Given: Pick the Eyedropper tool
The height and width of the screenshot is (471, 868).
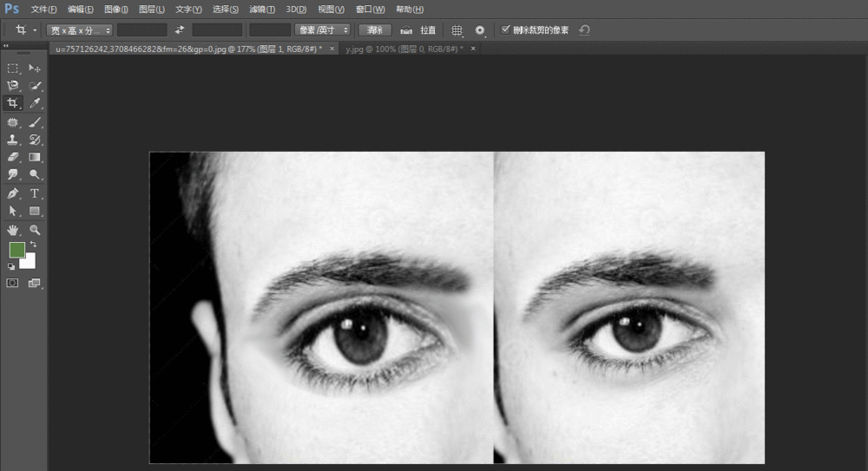Looking at the screenshot, I should 35,103.
